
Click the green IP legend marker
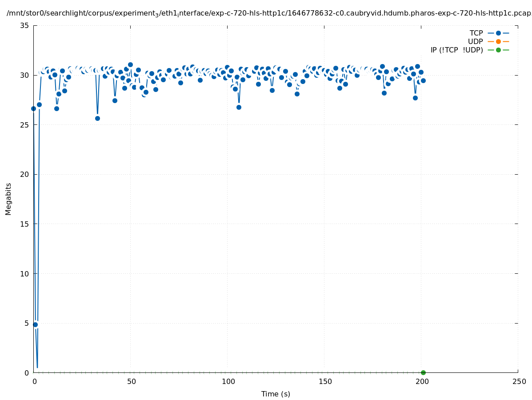[x=498, y=50]
